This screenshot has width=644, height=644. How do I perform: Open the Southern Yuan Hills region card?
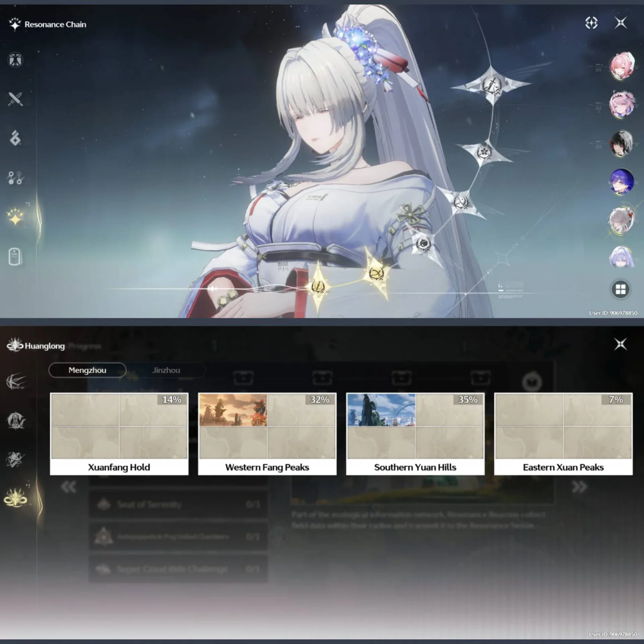[415, 434]
